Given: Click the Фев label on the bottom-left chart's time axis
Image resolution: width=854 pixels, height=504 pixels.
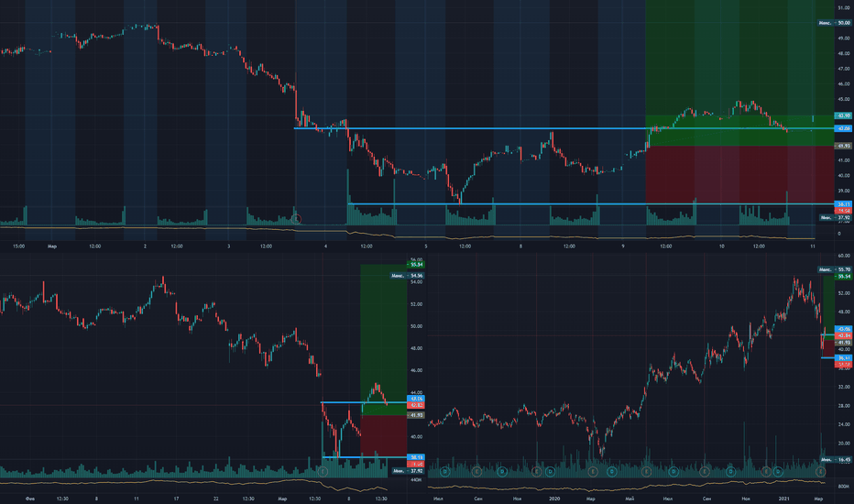Looking at the screenshot, I should click(x=30, y=499).
